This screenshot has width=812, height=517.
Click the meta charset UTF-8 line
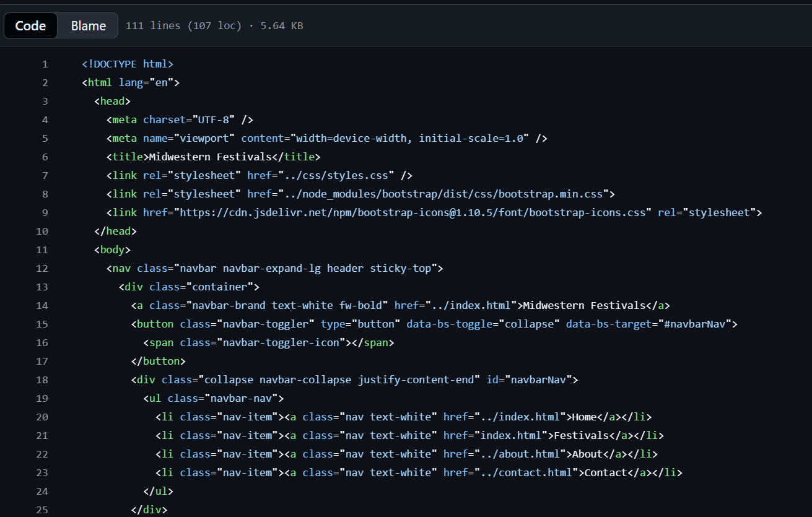tap(180, 119)
